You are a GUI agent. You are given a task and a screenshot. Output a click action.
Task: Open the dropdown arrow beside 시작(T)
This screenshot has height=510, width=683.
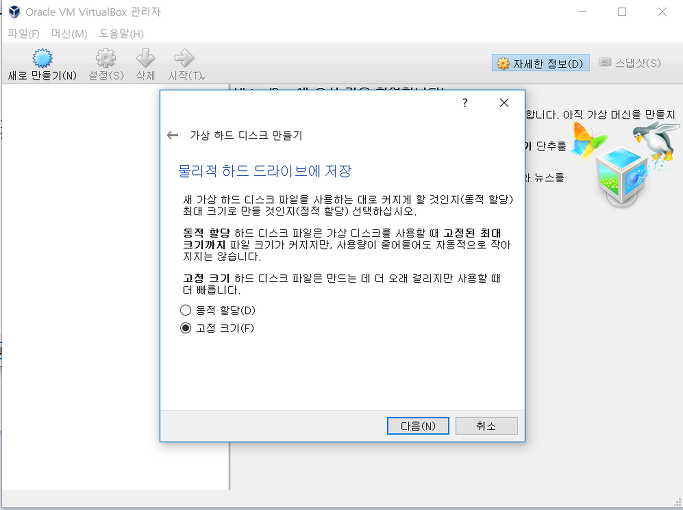click(203, 78)
